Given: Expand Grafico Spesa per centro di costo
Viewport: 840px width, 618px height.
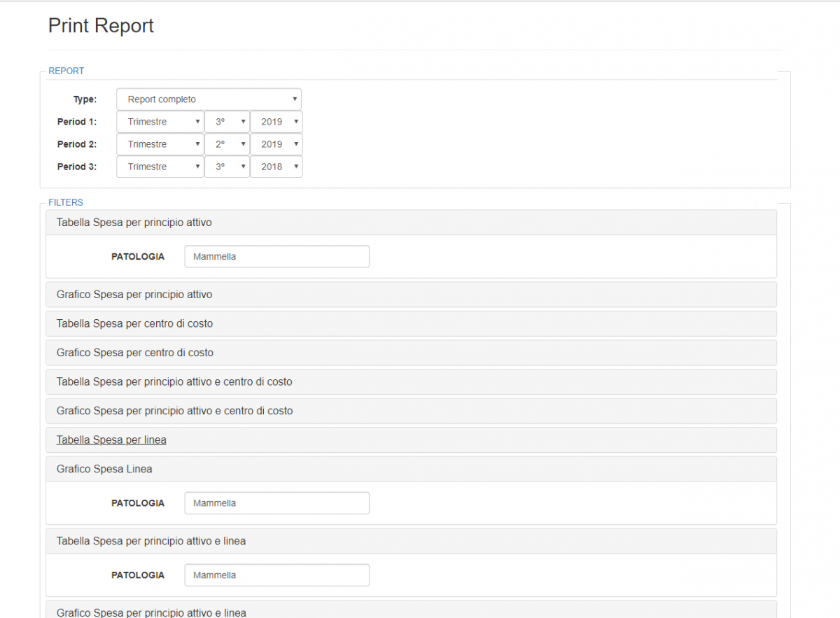Looking at the screenshot, I should point(135,353).
